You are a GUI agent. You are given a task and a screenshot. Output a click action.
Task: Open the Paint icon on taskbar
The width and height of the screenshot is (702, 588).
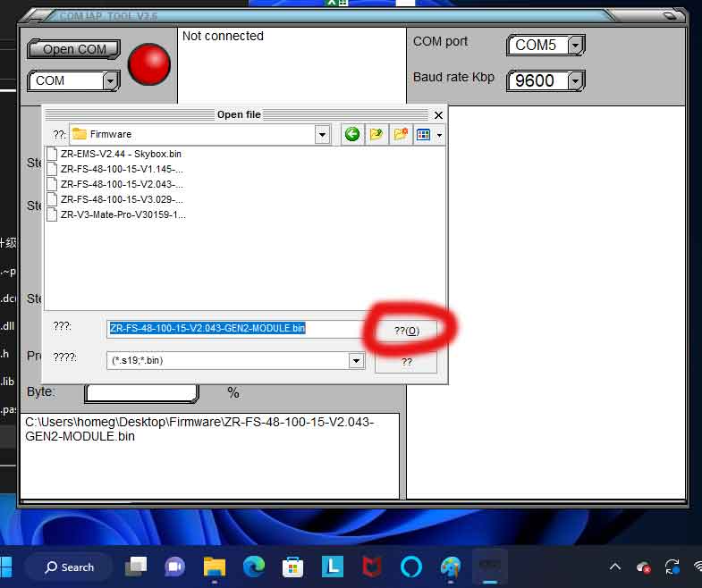coord(451,567)
